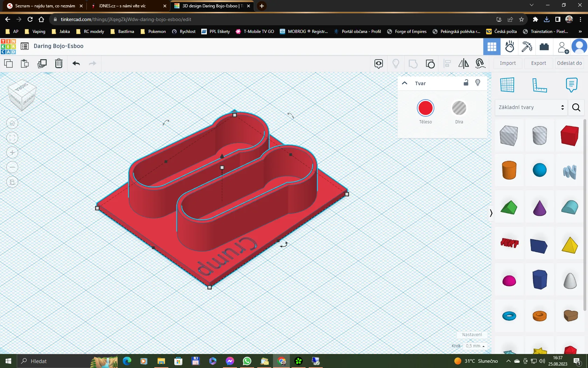The height and width of the screenshot is (368, 588).
Task: Click the Mirror tool icon
Action: [463, 63]
